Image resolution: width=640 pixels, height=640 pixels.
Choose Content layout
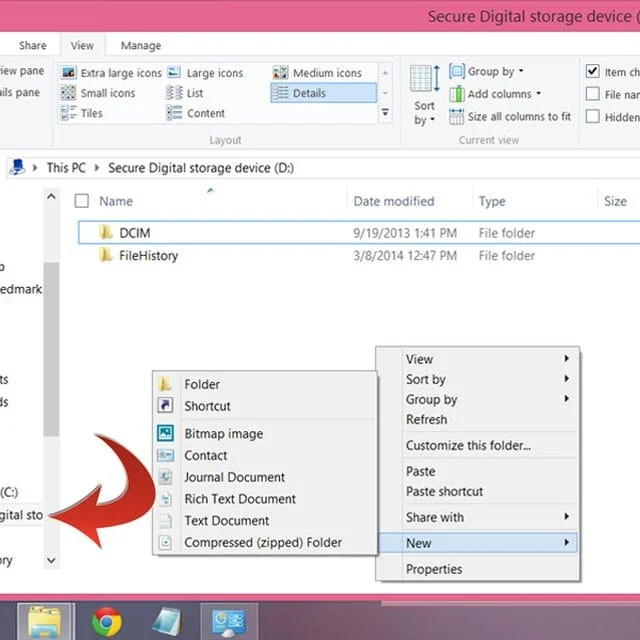click(x=196, y=113)
